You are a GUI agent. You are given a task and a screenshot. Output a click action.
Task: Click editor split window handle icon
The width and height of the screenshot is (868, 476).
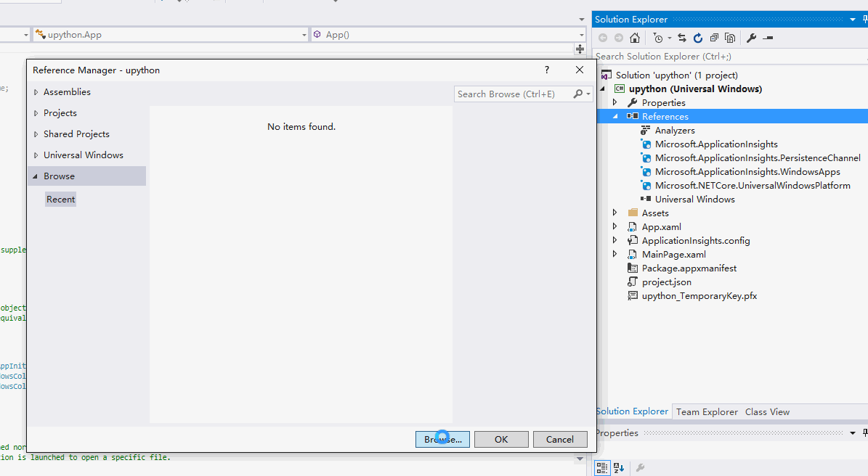click(580, 49)
